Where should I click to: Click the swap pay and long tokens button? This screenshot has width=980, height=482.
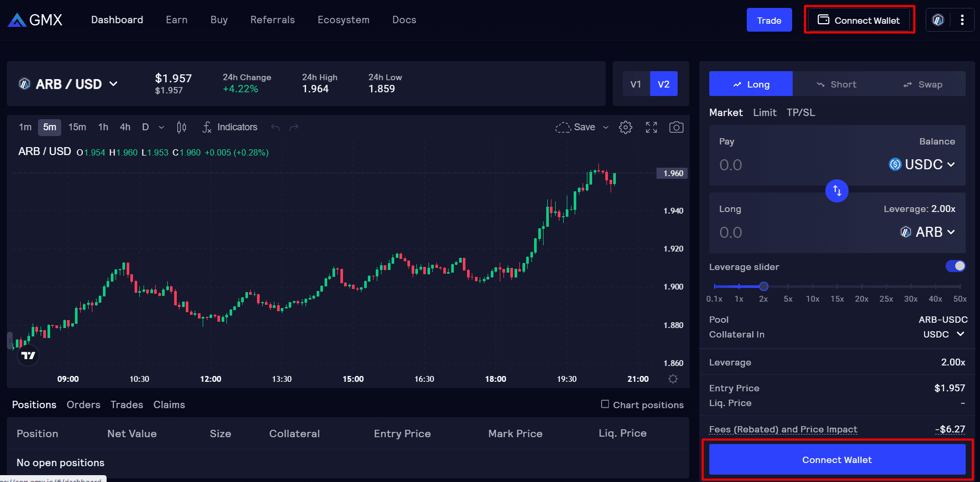point(837,190)
